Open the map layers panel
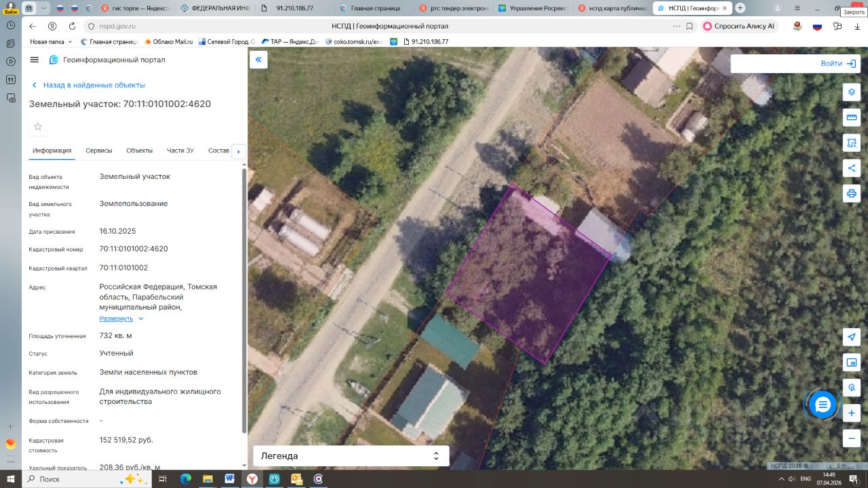Image resolution: width=868 pixels, height=488 pixels. tap(852, 92)
